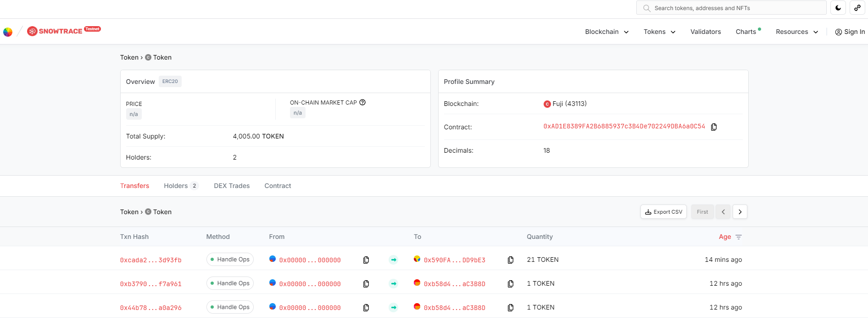Click Sign In
This screenshot has height=321, width=868.
tap(850, 32)
